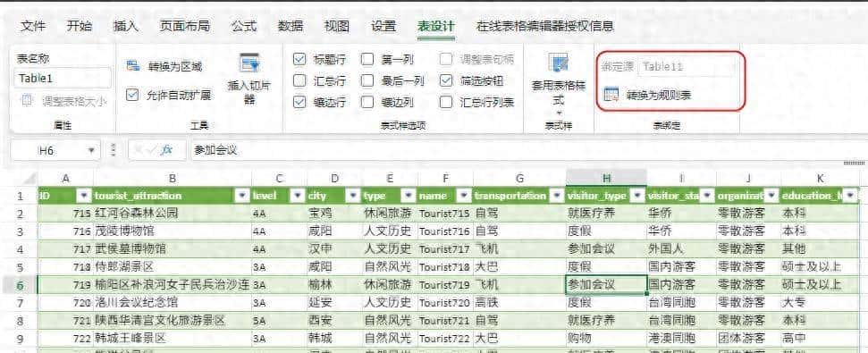The image size is (868, 353).
Task: Toggle Allow Auto Expand checkbox
Action: pos(131,95)
